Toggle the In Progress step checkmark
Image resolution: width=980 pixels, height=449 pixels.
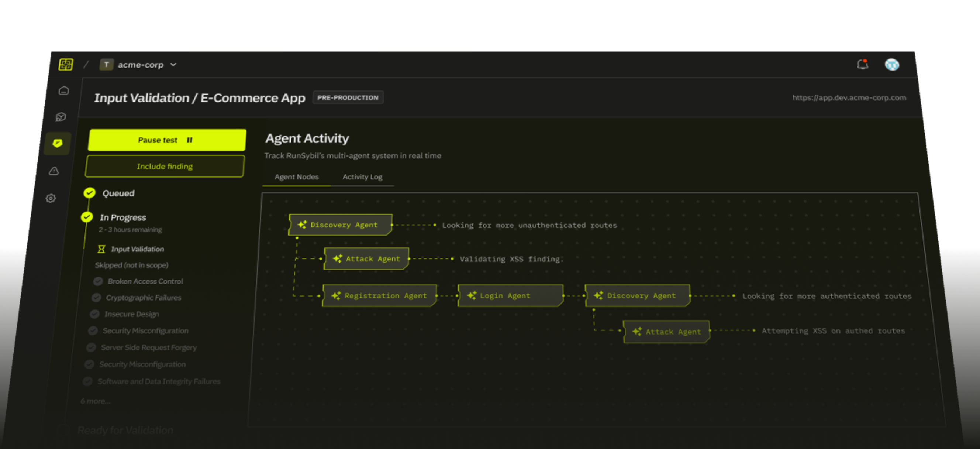[x=87, y=217]
